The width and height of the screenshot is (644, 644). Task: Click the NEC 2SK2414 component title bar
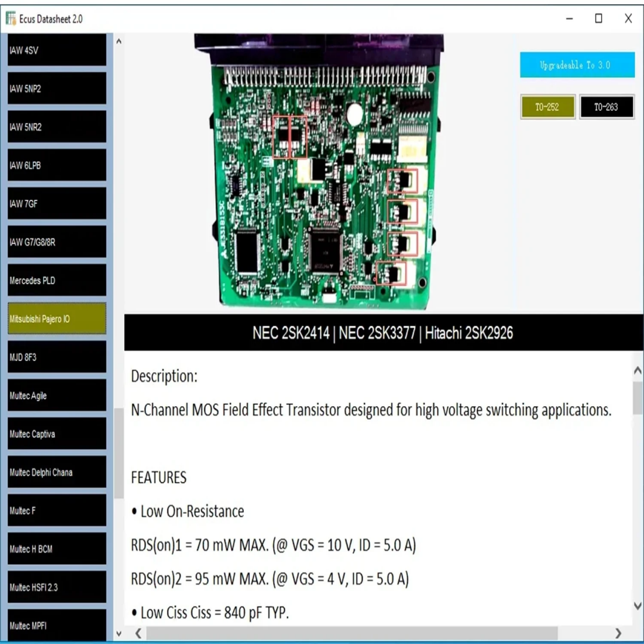click(383, 333)
